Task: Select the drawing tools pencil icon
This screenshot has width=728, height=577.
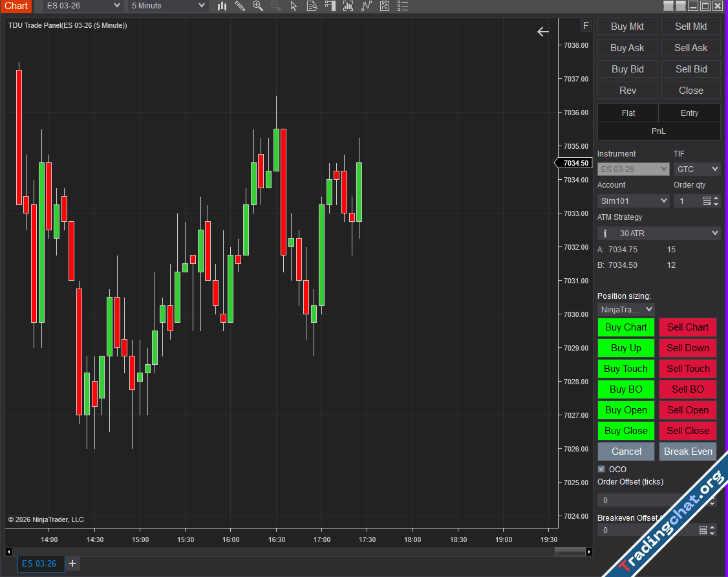Action: point(240,6)
